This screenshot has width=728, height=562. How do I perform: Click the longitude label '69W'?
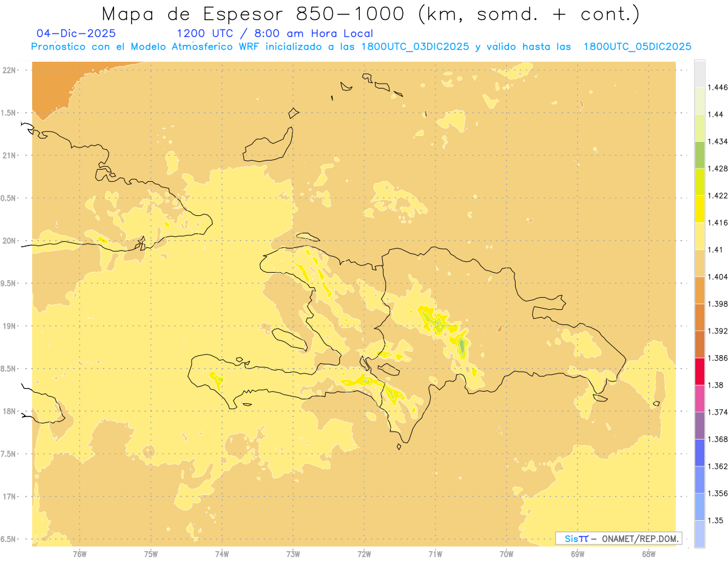(x=578, y=554)
